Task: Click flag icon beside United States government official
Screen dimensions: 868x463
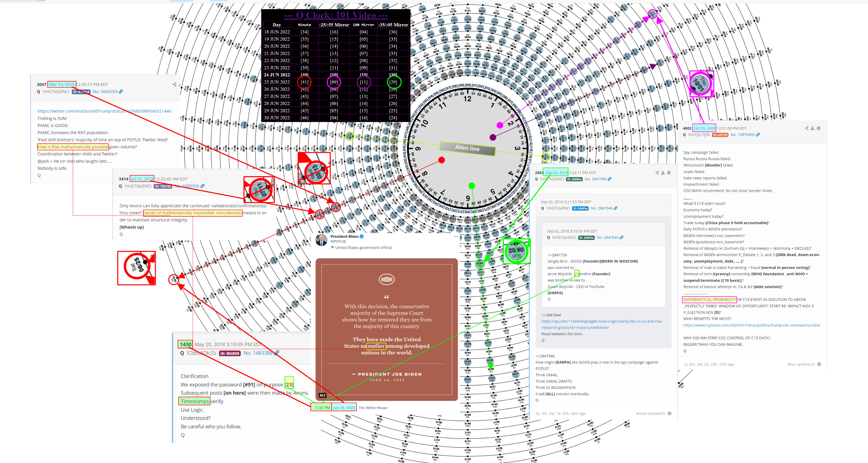Action: pyautogui.click(x=332, y=248)
